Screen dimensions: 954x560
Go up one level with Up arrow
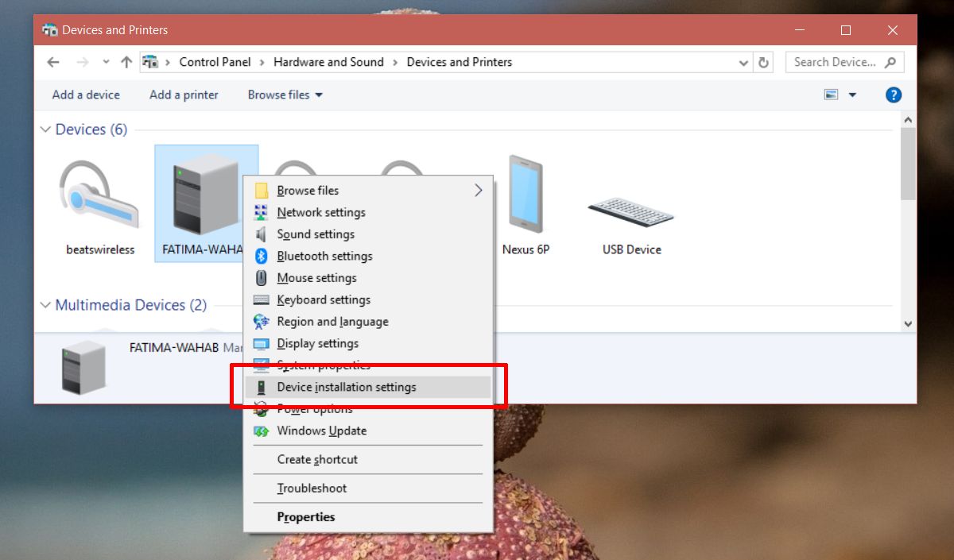tap(126, 62)
